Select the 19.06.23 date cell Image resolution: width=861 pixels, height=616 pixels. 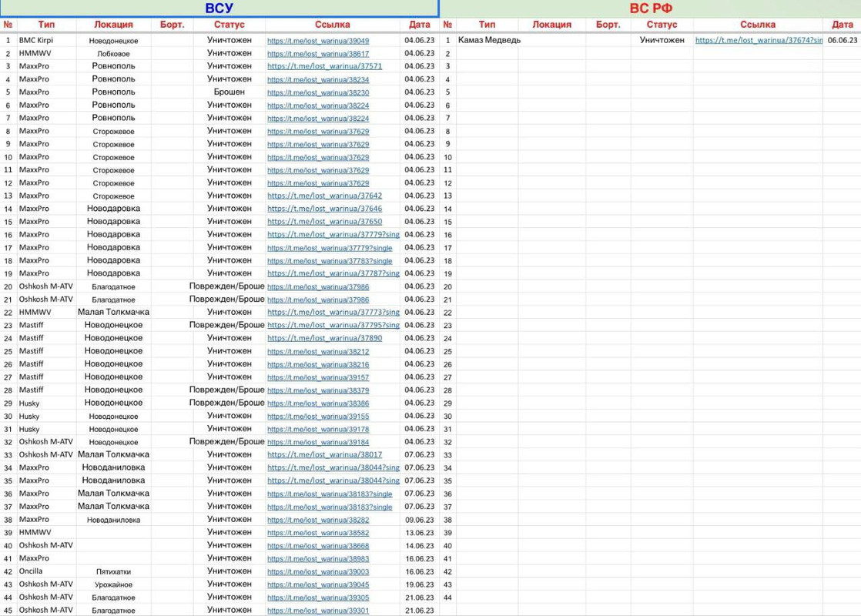tap(420, 584)
